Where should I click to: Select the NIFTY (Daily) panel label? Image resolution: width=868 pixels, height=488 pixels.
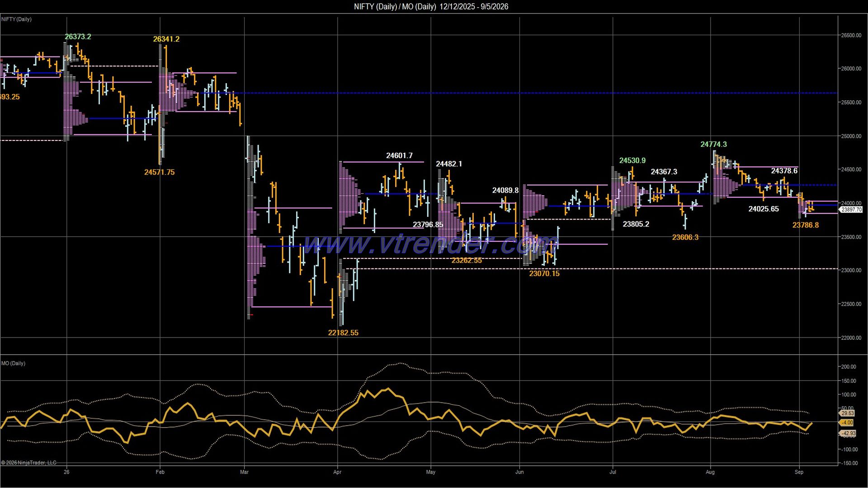click(16, 19)
